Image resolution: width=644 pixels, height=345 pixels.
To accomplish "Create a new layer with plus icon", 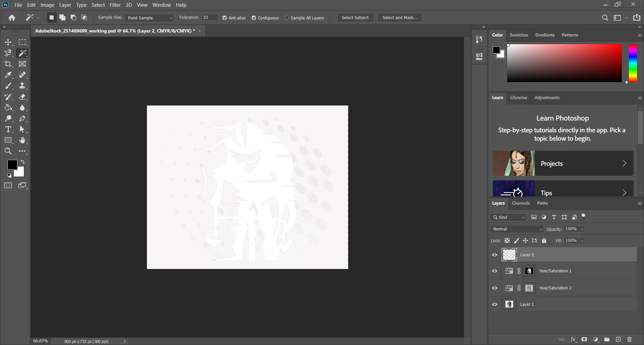I will click(x=618, y=339).
